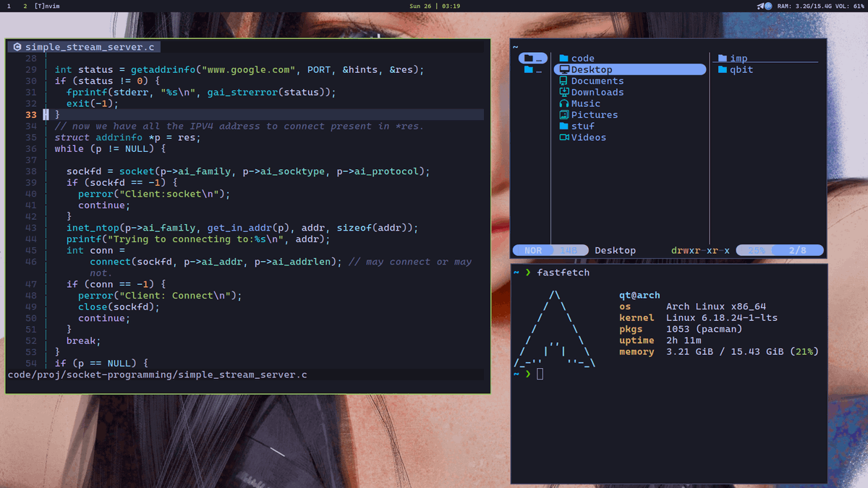Open the Telegram icon in the status bar
The image size is (868, 488).
tap(760, 6)
